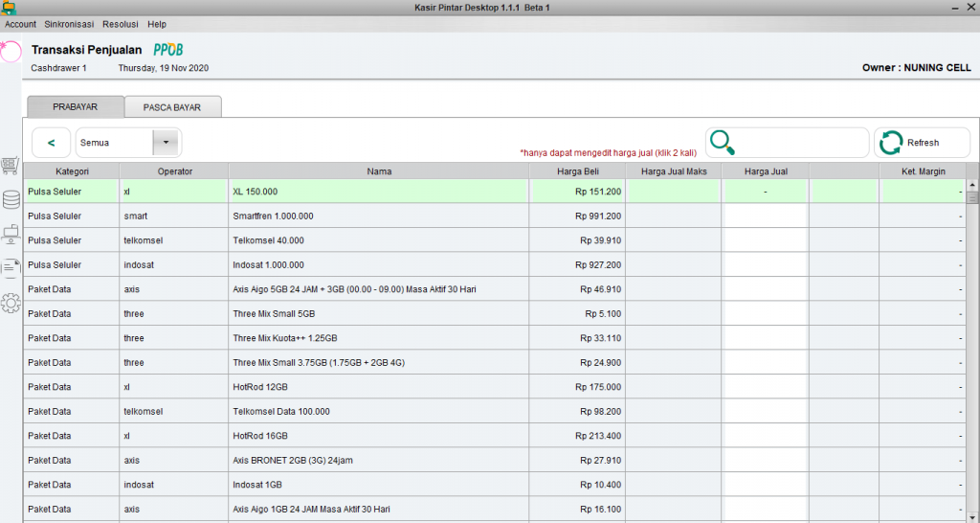
Task: Select the Axis Aigo 5GB 24 JAM row
Action: click(x=495, y=289)
